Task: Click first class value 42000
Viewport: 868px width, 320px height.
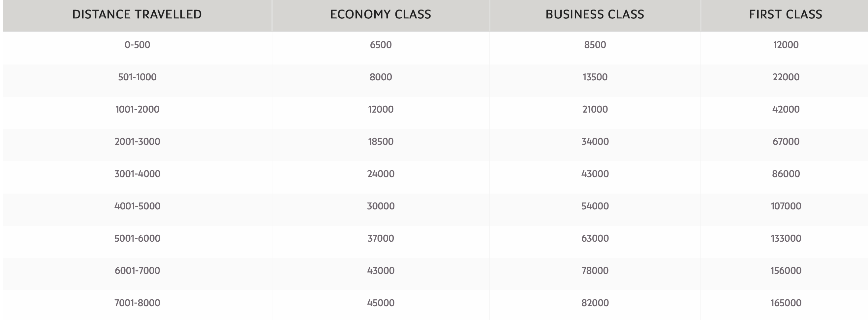Action: (786, 109)
